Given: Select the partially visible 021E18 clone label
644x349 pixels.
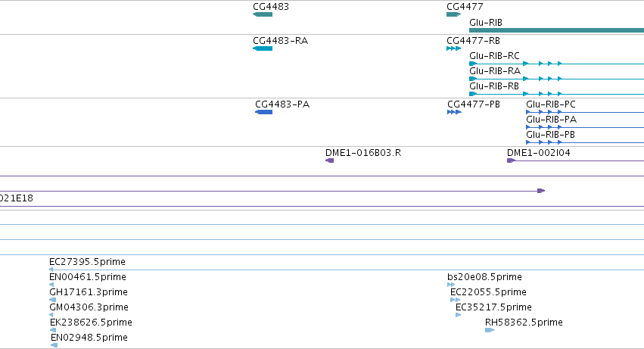Looking at the screenshot, I should pyautogui.click(x=17, y=198).
